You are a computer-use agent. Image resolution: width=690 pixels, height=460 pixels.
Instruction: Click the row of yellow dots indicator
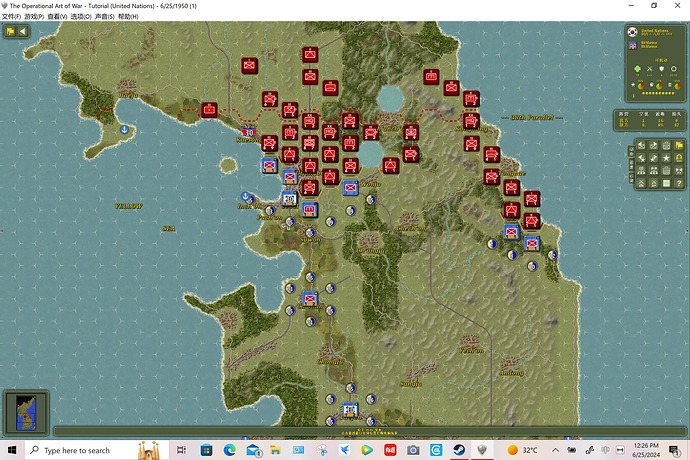tap(658, 93)
